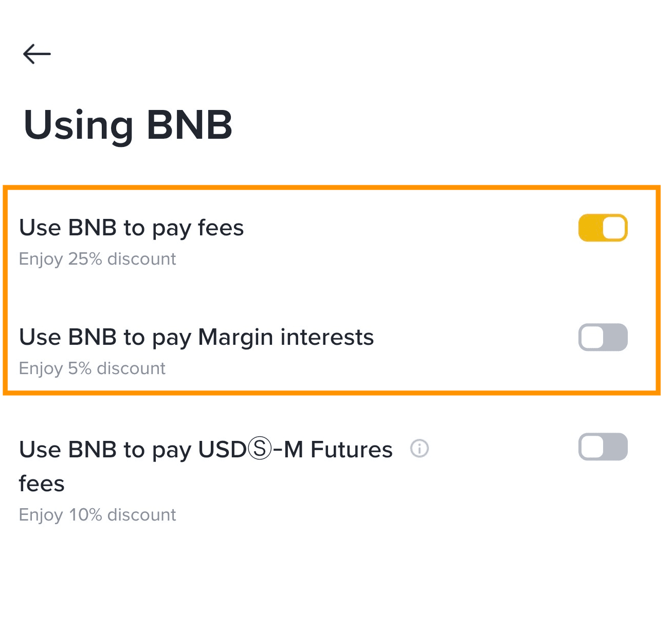Tap the white knob of the Futures fees switch
Viewport: 672px width, 630px height.
click(x=592, y=447)
